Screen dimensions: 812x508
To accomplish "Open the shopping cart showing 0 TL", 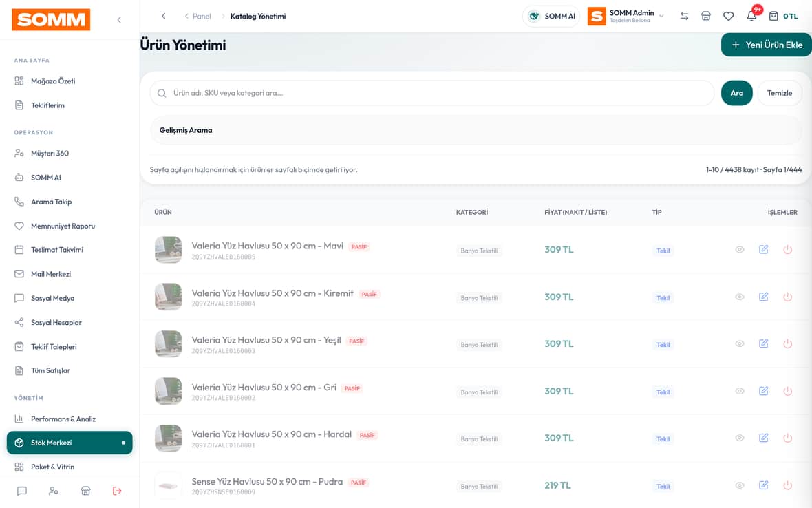I will [783, 16].
